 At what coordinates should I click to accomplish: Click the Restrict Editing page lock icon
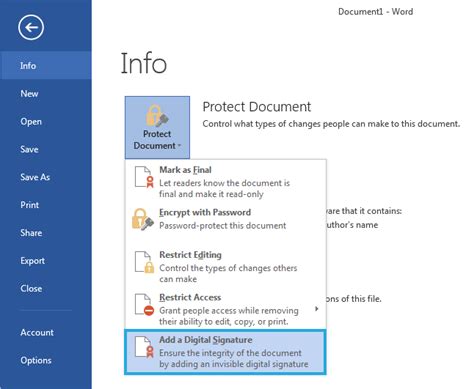(144, 262)
